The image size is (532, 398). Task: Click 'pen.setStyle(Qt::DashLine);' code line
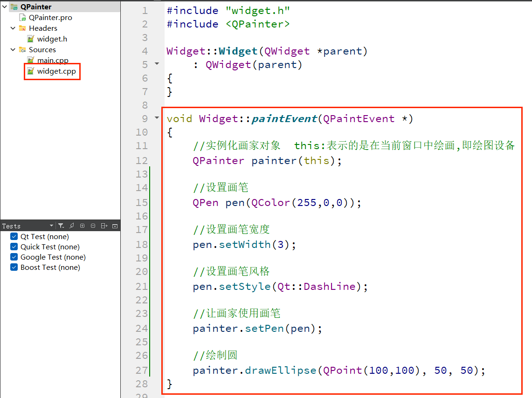280,287
